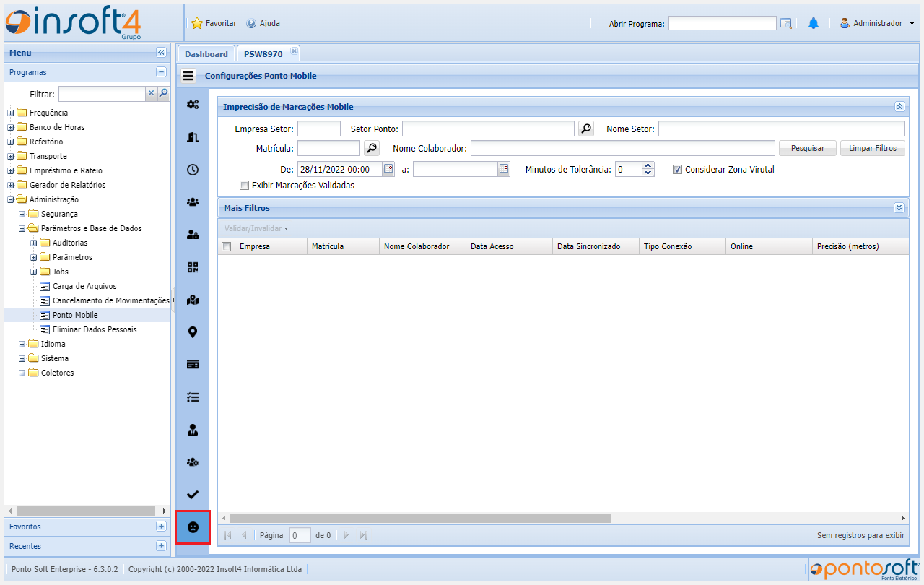Select the QR code icon

[193, 267]
